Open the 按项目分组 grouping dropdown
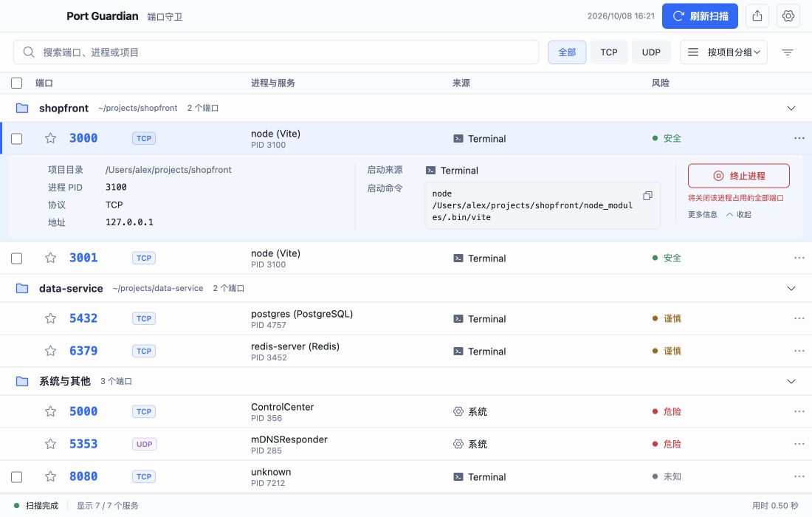Viewport: 812px width, 517px height. pos(723,52)
